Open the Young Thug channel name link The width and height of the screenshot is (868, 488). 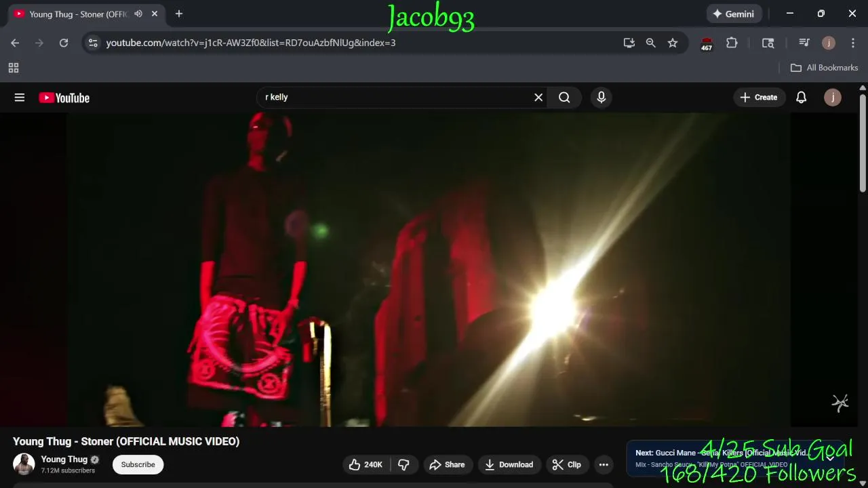click(64, 460)
